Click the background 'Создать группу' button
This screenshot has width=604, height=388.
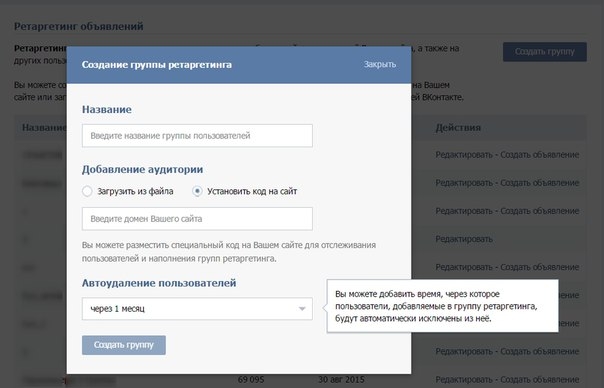(545, 52)
